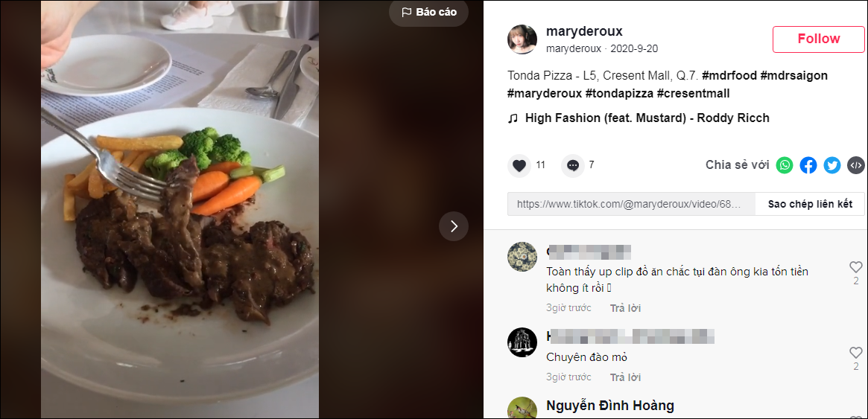The image size is (868, 419).
Task: Open the #mdrfood hashtag
Action: tap(729, 76)
